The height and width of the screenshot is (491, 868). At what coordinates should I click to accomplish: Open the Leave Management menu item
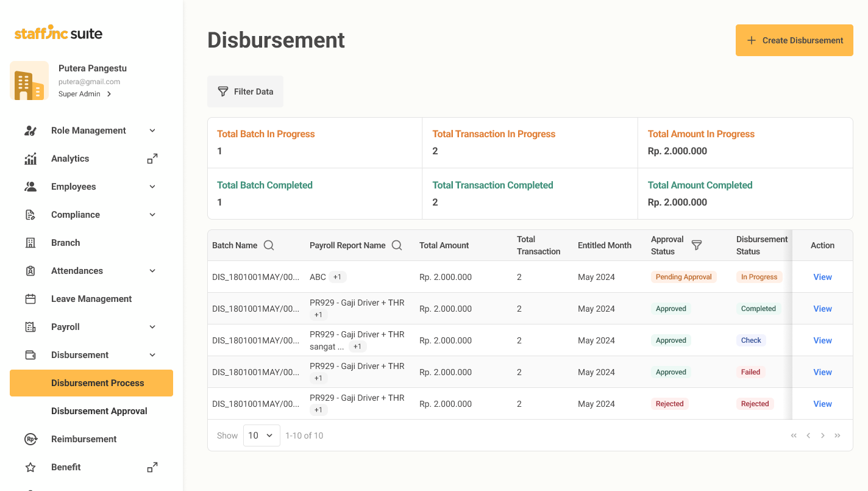[91, 299]
